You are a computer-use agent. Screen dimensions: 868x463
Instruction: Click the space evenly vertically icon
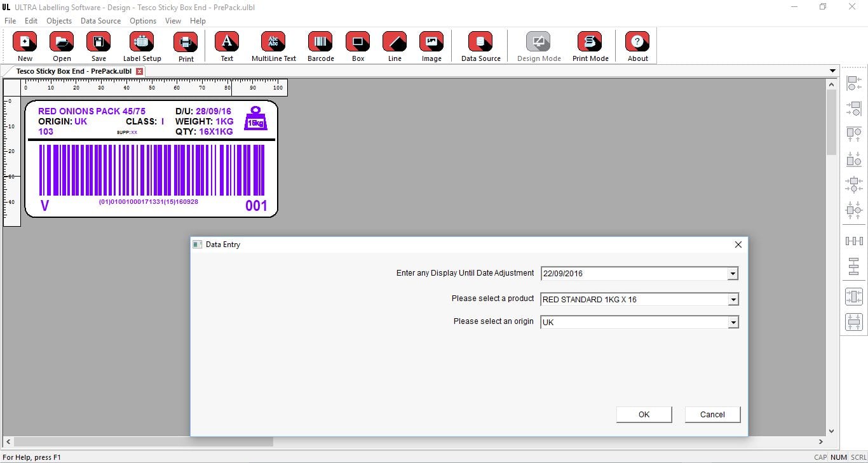[854, 266]
